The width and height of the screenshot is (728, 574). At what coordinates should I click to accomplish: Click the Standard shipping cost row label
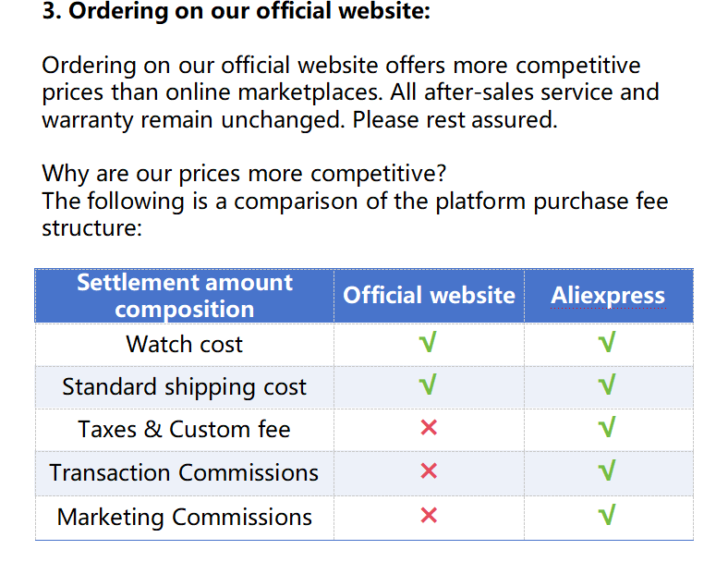click(184, 386)
